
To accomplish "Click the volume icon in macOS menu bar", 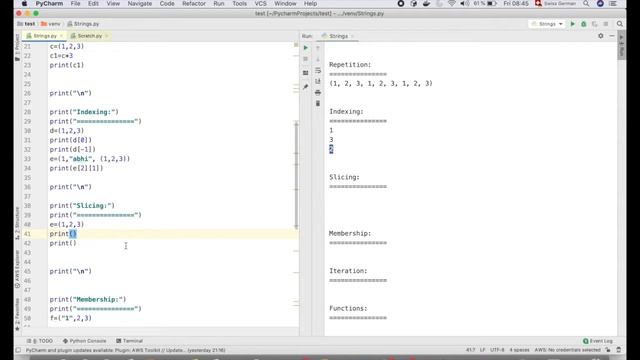I will [464, 4].
